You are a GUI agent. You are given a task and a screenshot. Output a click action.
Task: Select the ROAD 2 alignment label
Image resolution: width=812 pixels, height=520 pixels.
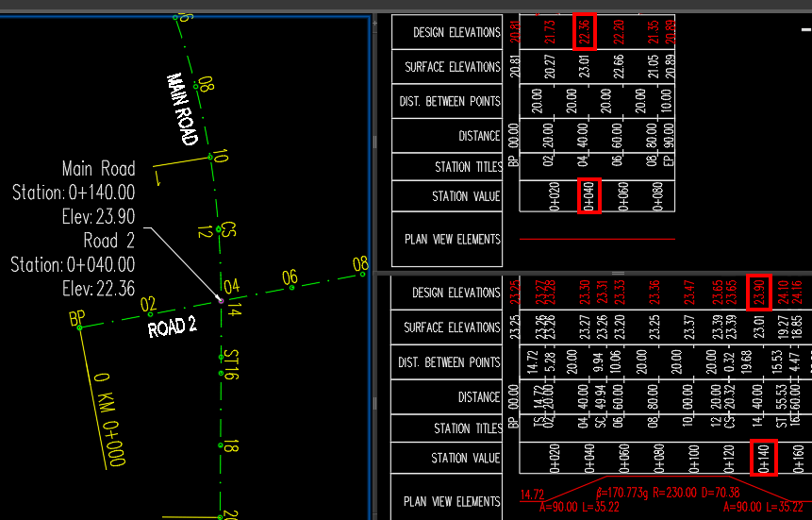172,327
